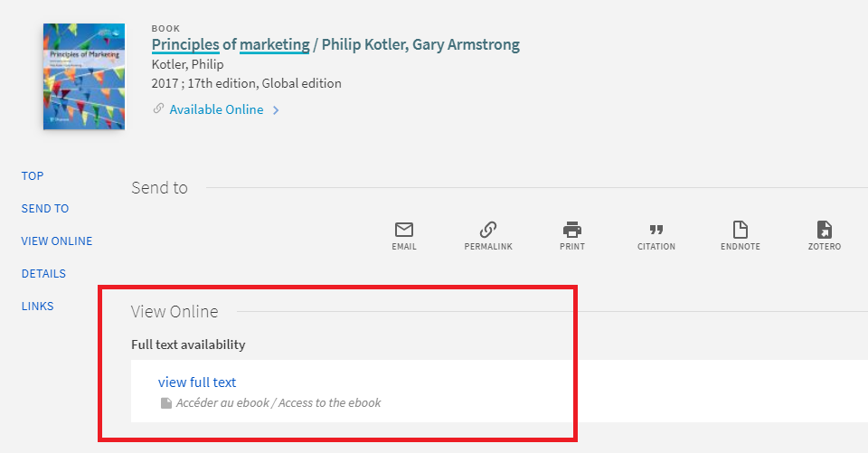Click the Full text availability heading
Screen dimensions: 868x453
click(x=188, y=344)
